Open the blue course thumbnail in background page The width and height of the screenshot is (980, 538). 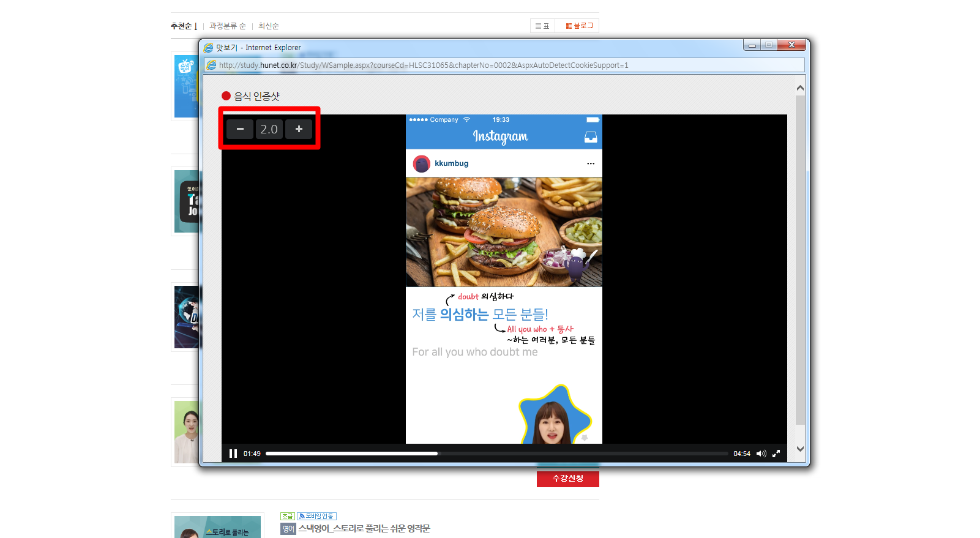[186, 86]
